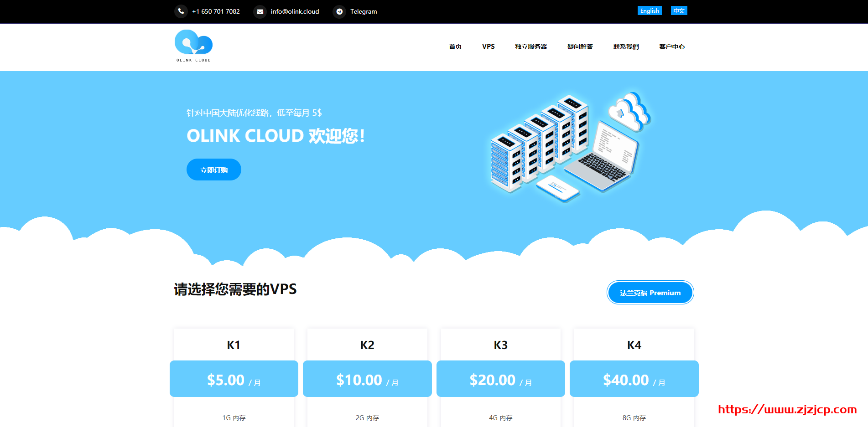This screenshot has width=868, height=427.
Task: Click the info@olink.cloud email link
Action: click(295, 11)
